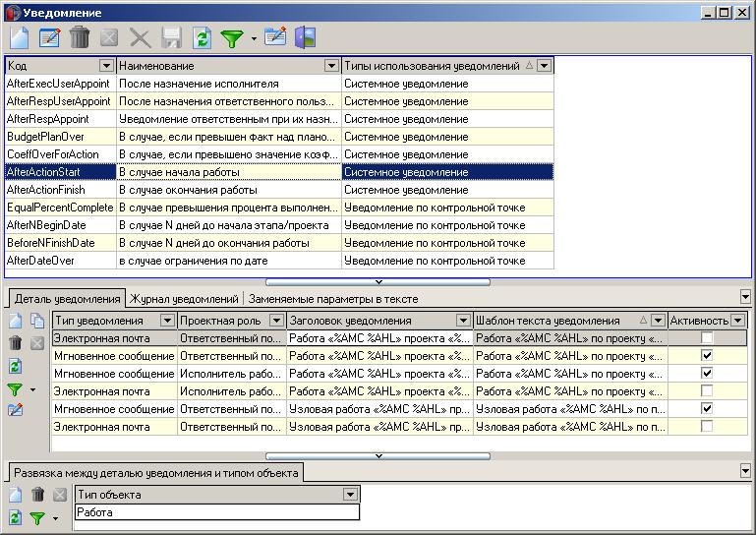
Task: Add a new notification detail row
Action: tap(16, 321)
